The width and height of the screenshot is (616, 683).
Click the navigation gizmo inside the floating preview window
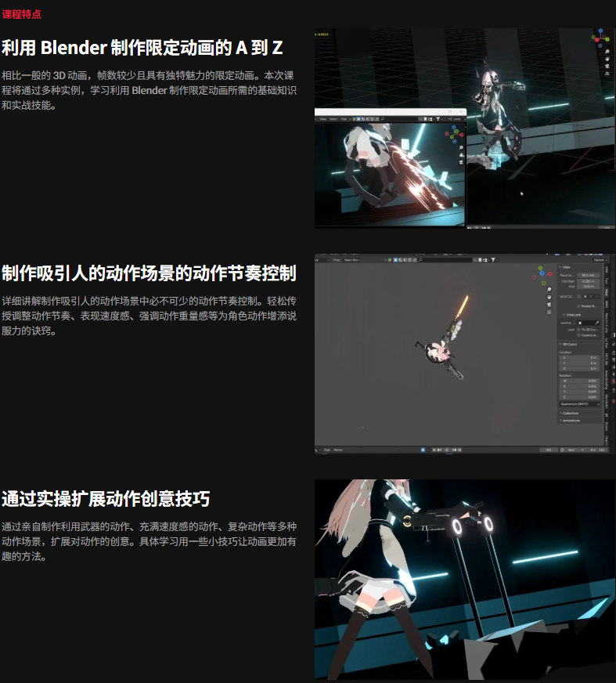point(454,134)
